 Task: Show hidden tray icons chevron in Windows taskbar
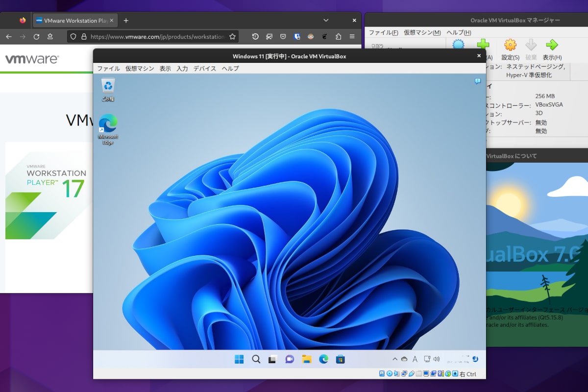pyautogui.click(x=395, y=359)
